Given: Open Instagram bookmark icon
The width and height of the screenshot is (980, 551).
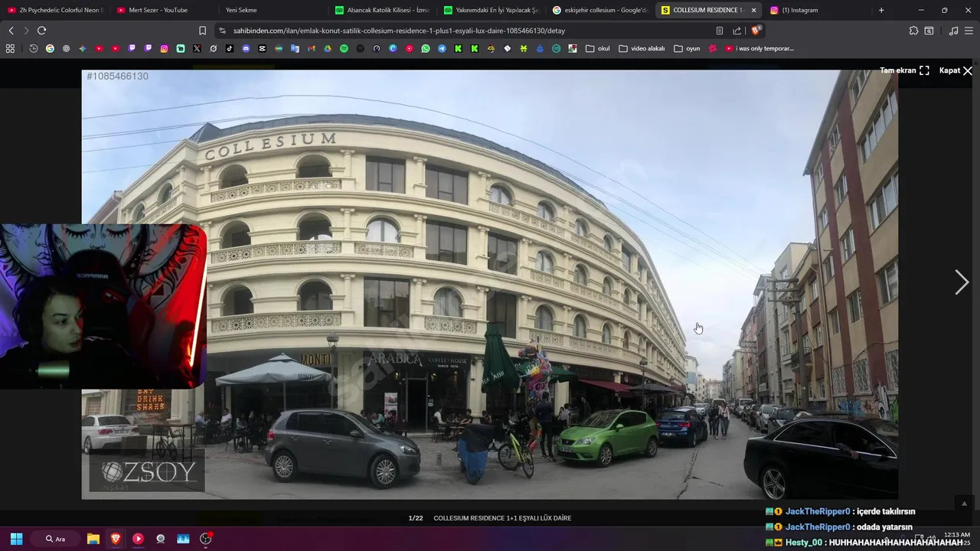Looking at the screenshot, I should coord(164,48).
